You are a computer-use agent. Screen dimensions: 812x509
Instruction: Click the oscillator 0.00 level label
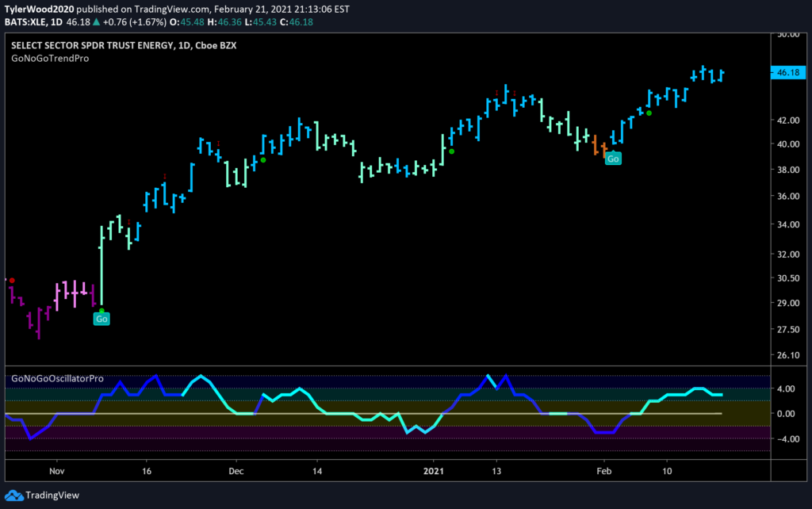tap(786, 414)
